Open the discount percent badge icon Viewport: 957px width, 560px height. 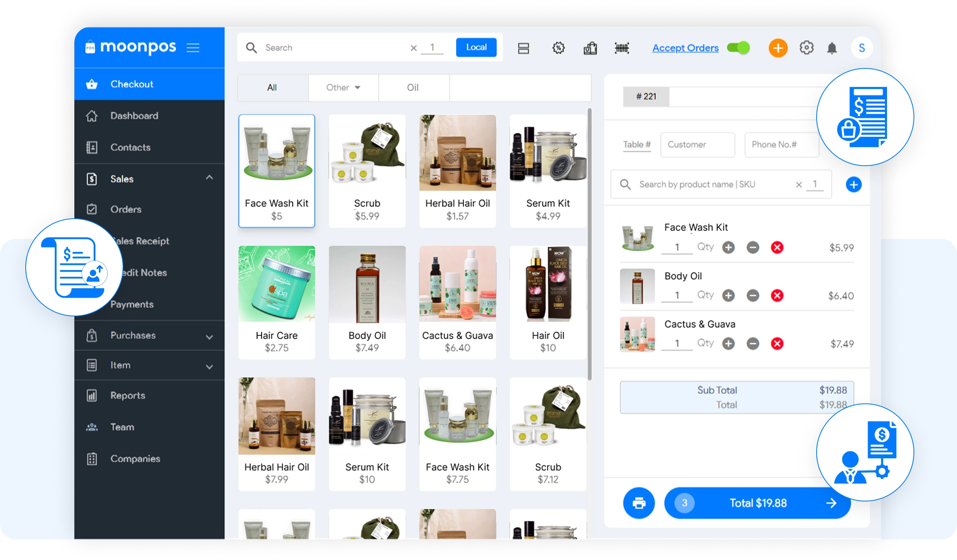[558, 48]
